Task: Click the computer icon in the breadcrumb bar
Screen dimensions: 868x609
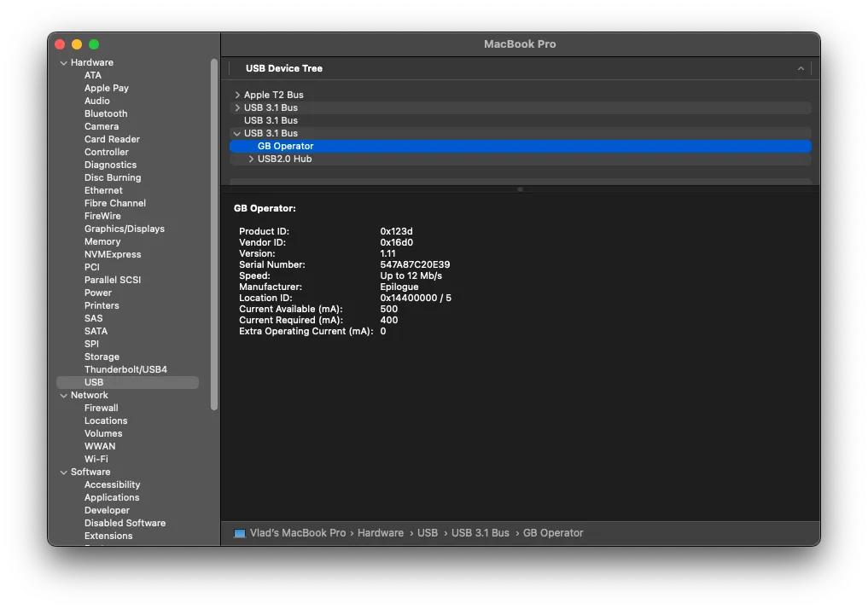Action: pos(240,533)
